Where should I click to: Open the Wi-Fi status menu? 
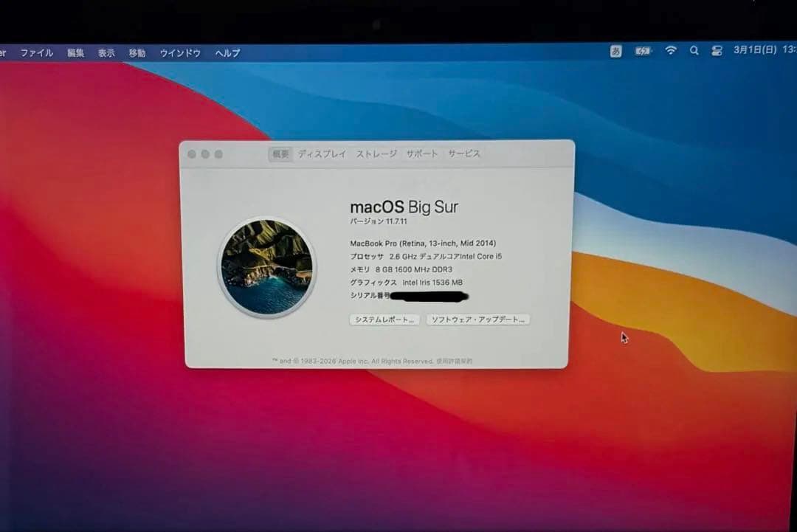pos(671,50)
